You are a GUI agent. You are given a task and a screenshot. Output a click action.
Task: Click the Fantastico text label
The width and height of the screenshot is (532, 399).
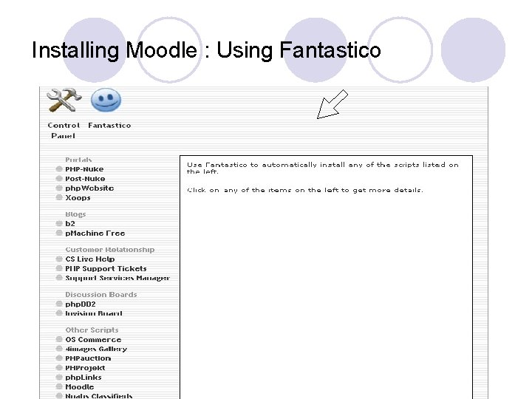109,125
